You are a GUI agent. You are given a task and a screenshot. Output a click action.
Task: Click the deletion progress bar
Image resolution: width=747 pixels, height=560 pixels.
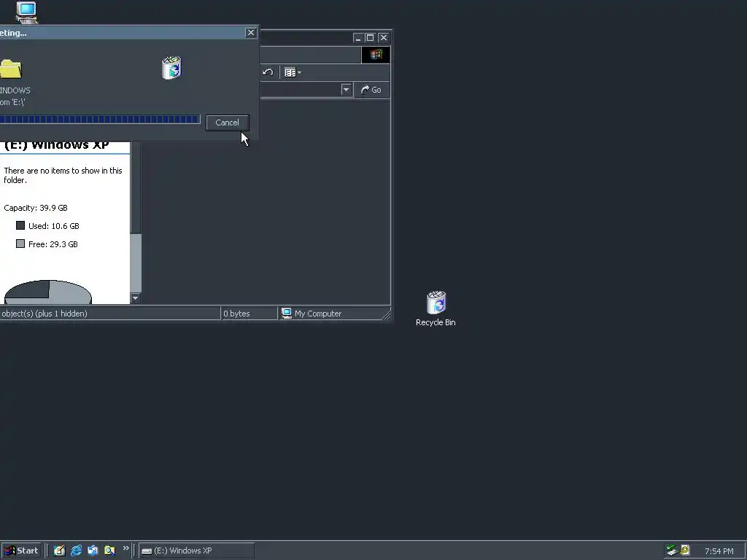[99, 119]
